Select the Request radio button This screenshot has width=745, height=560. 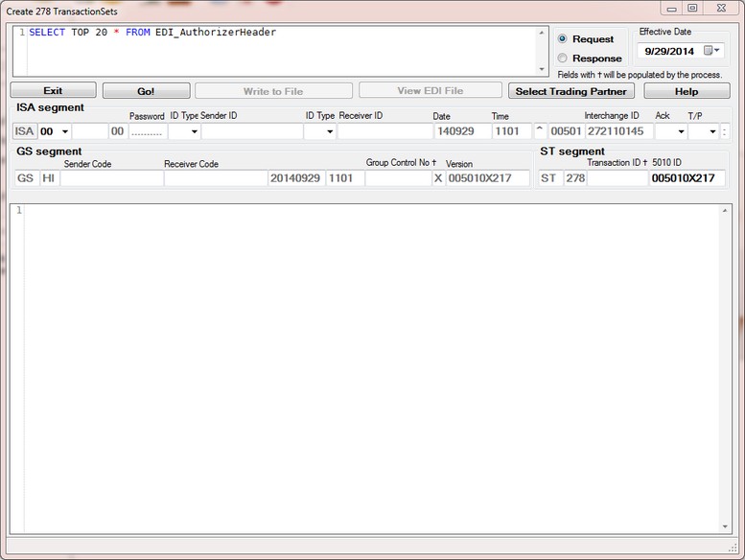563,39
